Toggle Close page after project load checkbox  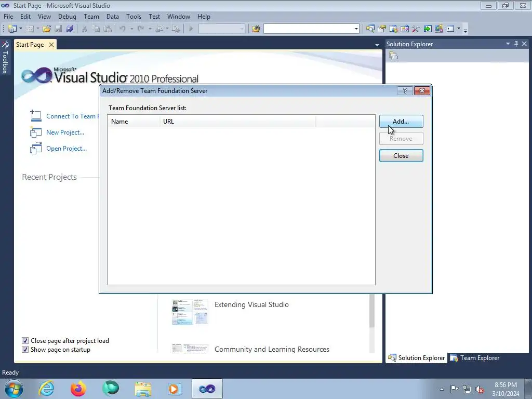(x=25, y=341)
